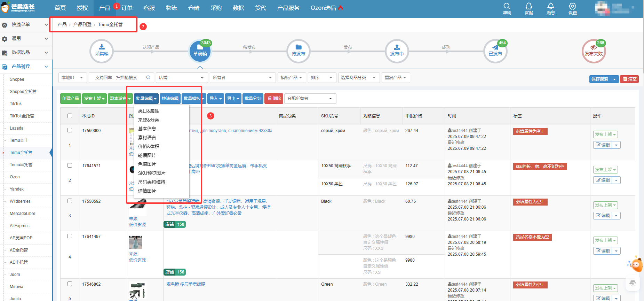Open the 物流 top navigation tab
The height and width of the screenshot is (301, 644).
(172, 8)
